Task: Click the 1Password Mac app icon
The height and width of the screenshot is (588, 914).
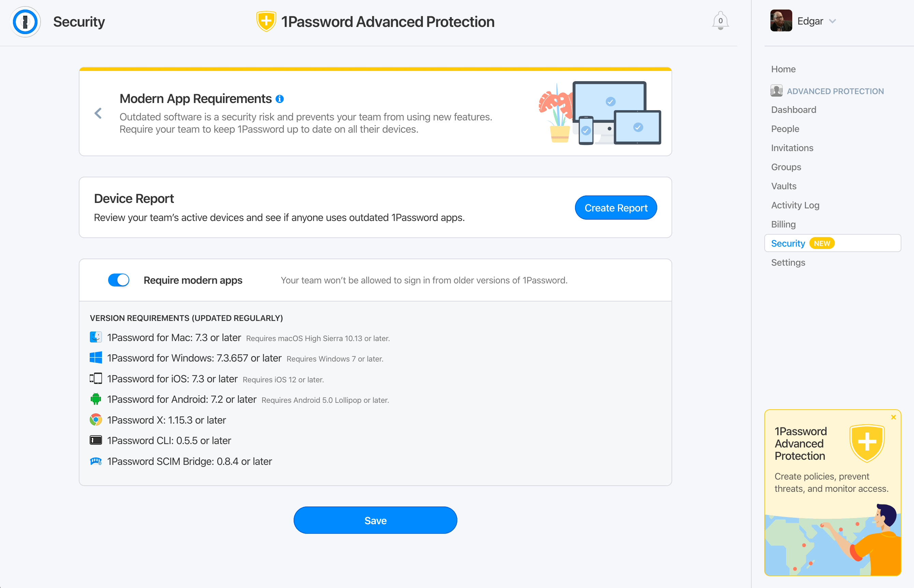Action: [95, 338]
